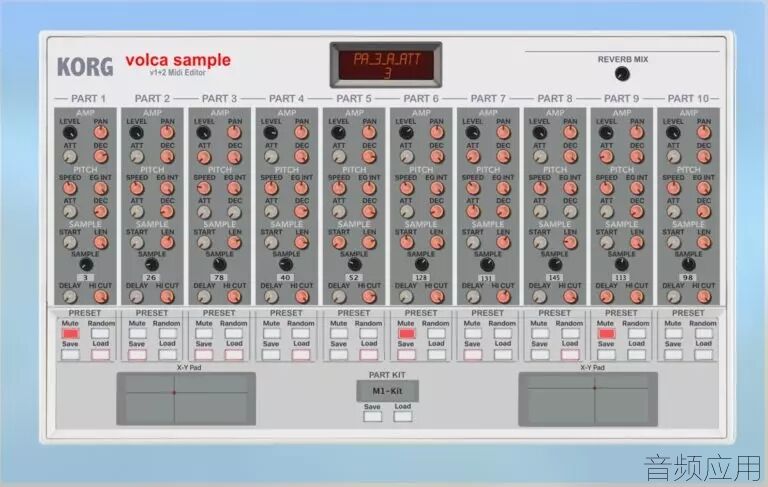Viewport: 768px width, 487px height.
Task: Click Part 10 sample START knob
Action: coord(673,243)
